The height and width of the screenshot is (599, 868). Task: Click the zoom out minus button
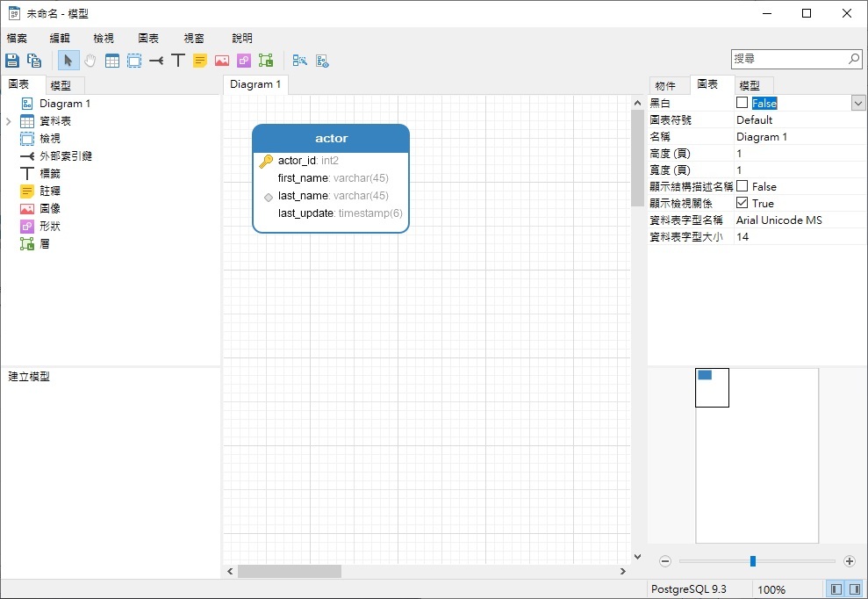(x=665, y=561)
